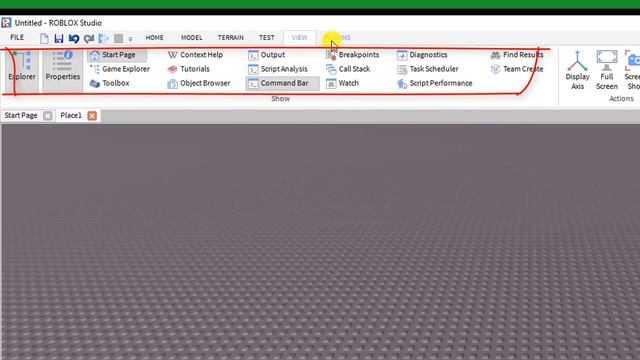Open quick access toolbar dropdown arrow
This screenshot has width=640, height=360.
[x=130, y=39]
